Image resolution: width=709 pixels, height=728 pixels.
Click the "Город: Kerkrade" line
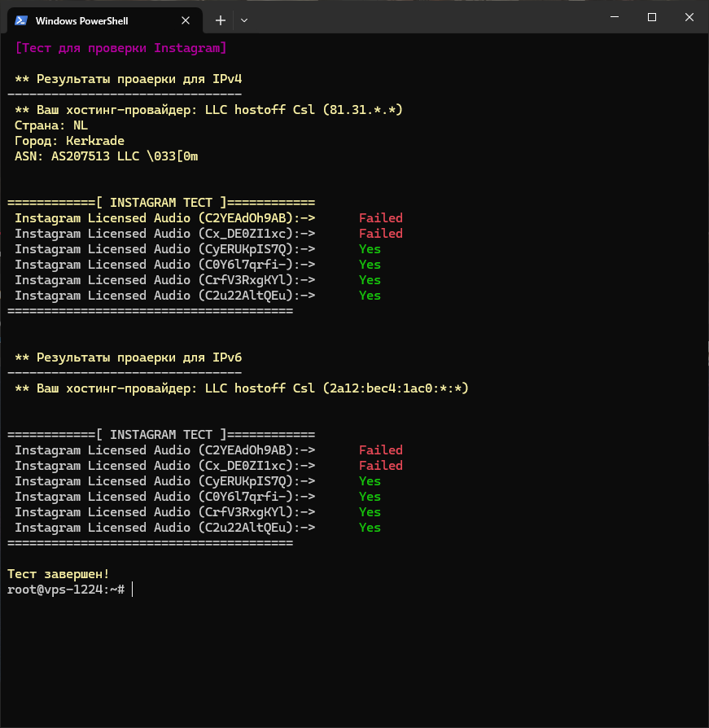[x=69, y=141]
